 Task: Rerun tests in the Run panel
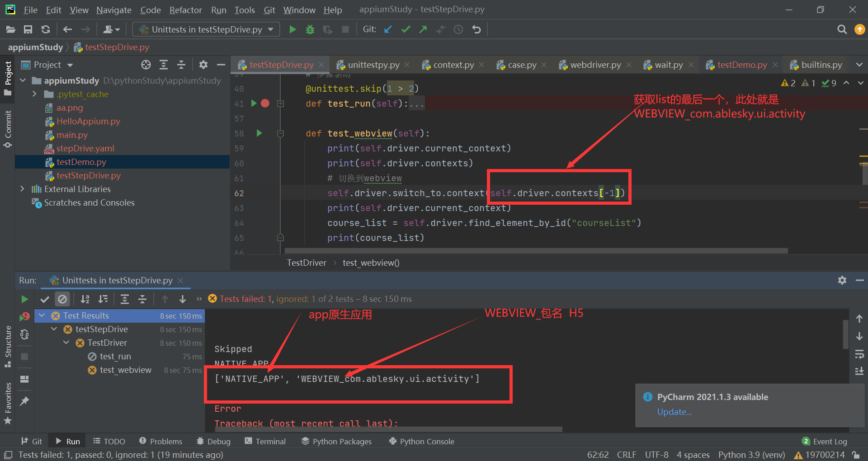24,299
